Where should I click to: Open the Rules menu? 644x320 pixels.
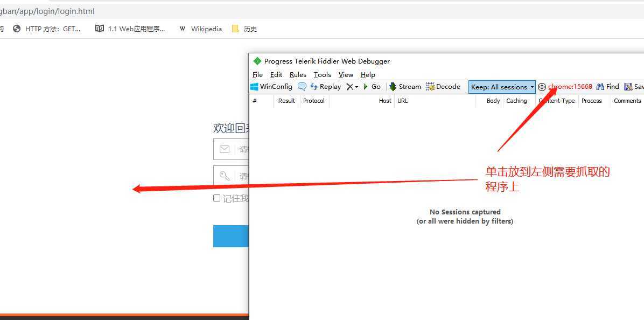click(298, 75)
